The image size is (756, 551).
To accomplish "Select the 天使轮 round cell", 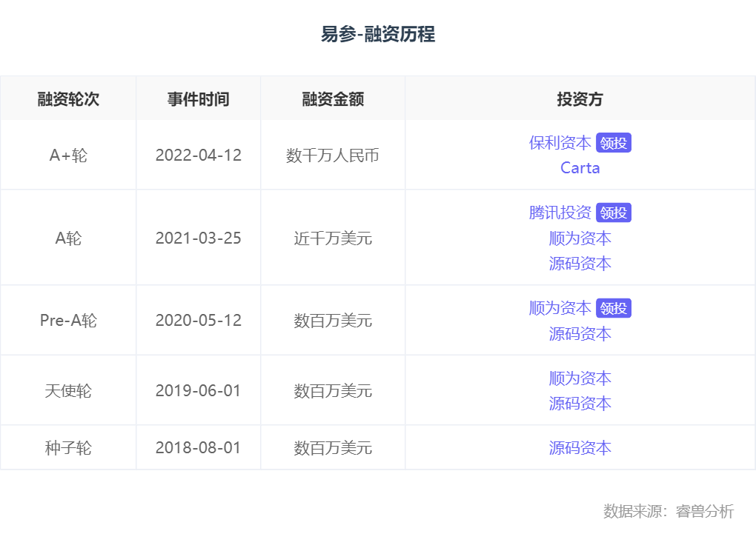I will pos(68,390).
